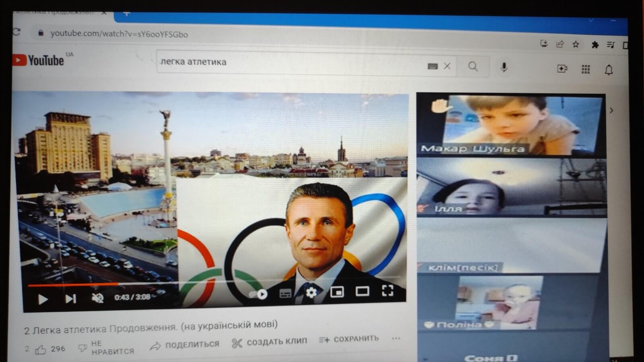Image resolution: width=644 pixels, height=362 pixels.
Task: Click the YouTube logo to go home
Action: [x=39, y=60]
